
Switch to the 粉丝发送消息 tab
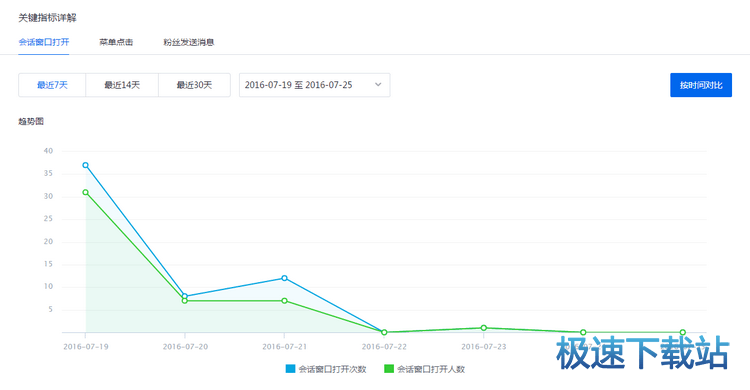pyautogui.click(x=188, y=42)
